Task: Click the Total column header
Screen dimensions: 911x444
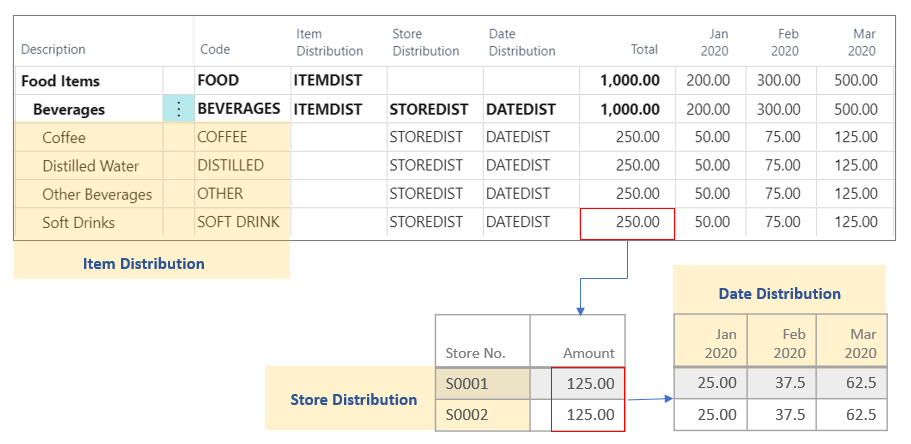Action: 643,50
